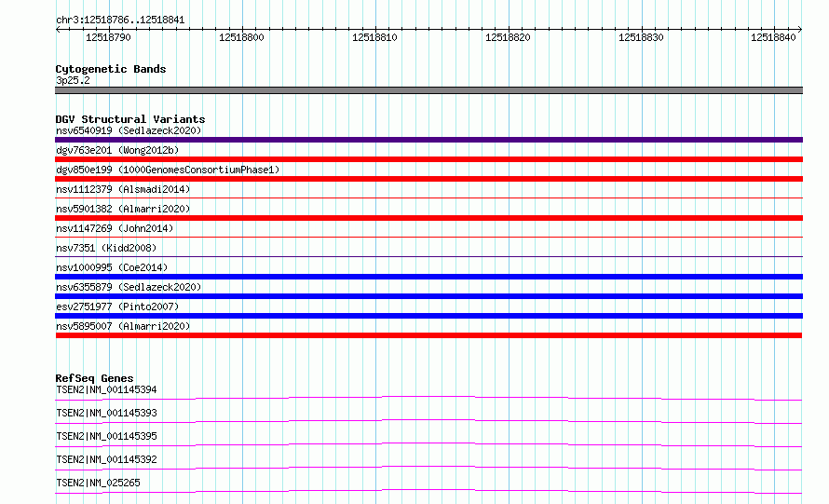
Task: Open variant nsv1000995 (Coe2014) label
Action: [112, 267]
